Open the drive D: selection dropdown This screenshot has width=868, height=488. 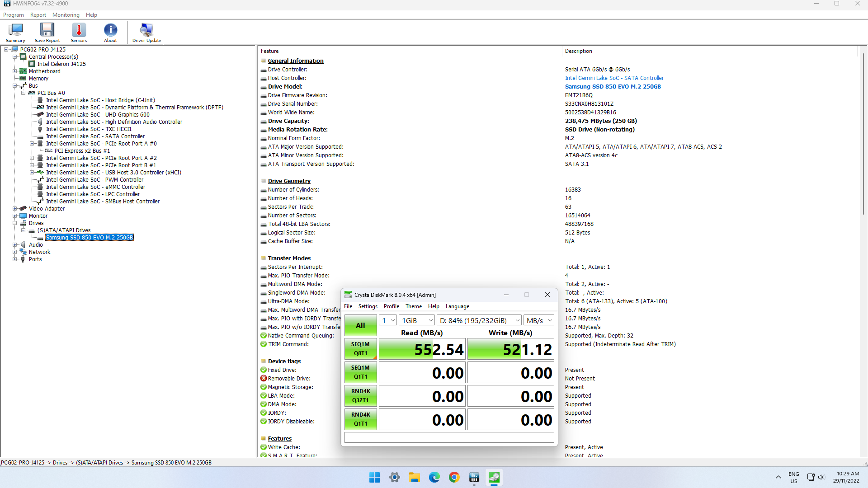point(479,320)
